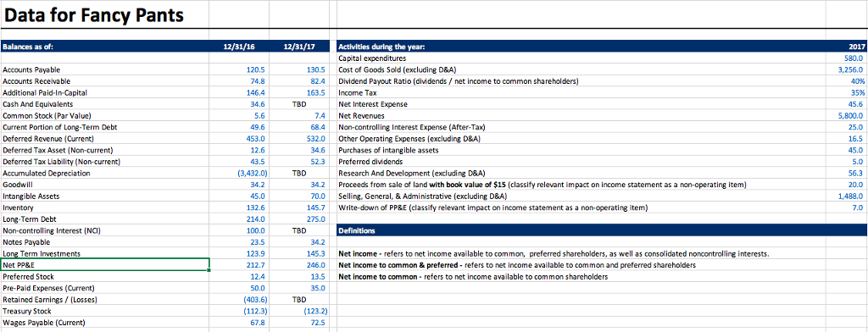Click the 'Accounts Receivable' label cell

click(x=104, y=81)
